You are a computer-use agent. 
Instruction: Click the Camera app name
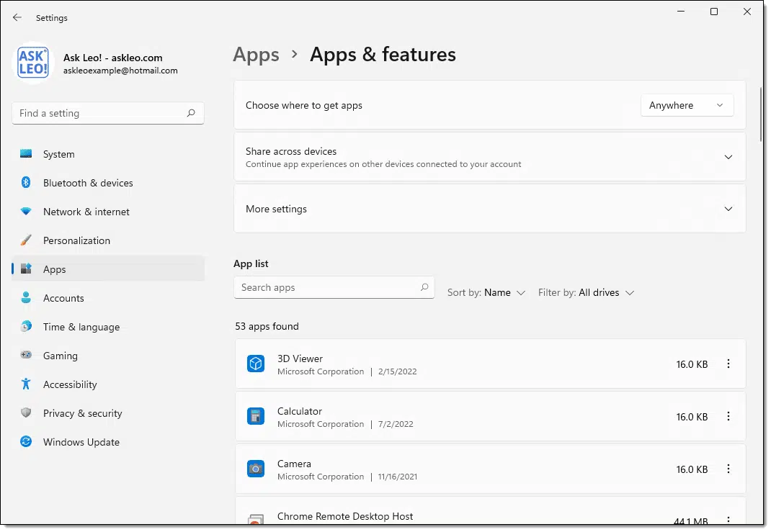pos(294,464)
